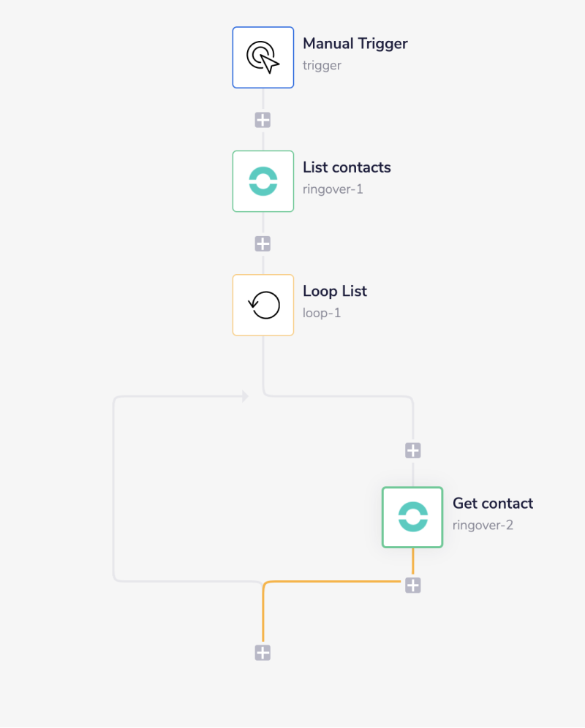Click the Manual Trigger title text

(355, 43)
